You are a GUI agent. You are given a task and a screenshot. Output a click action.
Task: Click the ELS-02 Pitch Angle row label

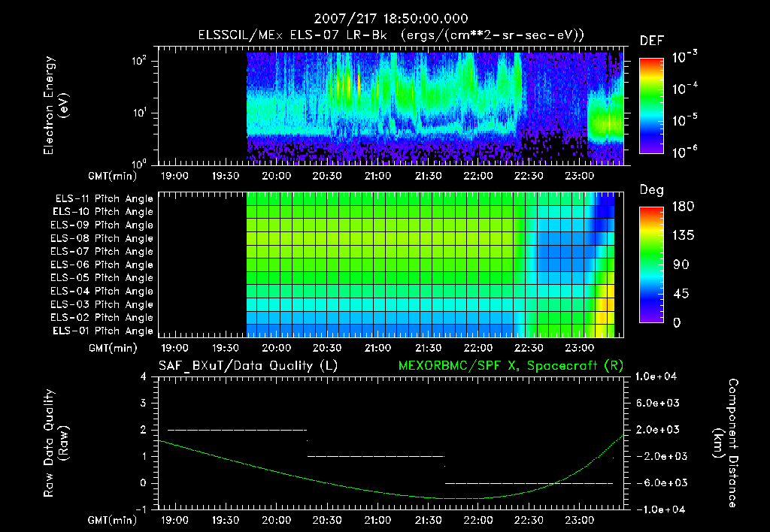[102, 318]
